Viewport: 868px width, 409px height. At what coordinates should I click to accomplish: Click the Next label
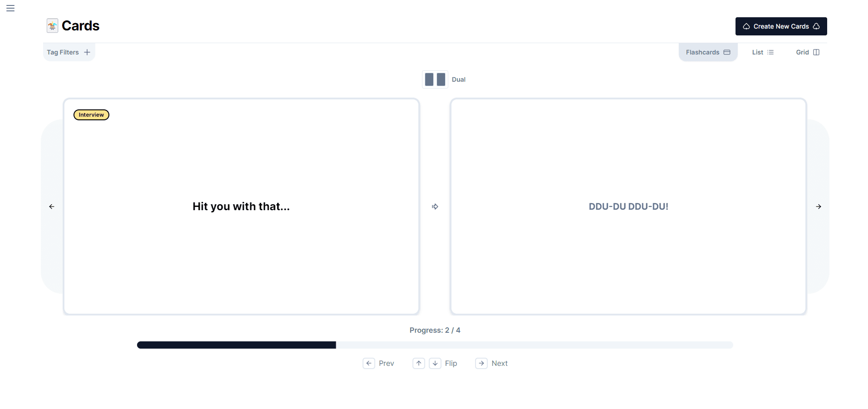pyautogui.click(x=500, y=363)
